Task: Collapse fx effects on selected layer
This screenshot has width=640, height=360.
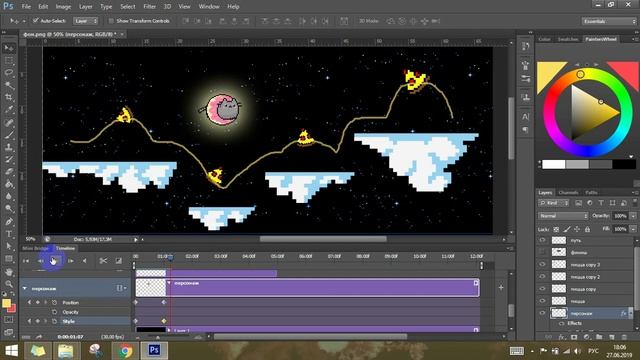Action: tap(631, 313)
